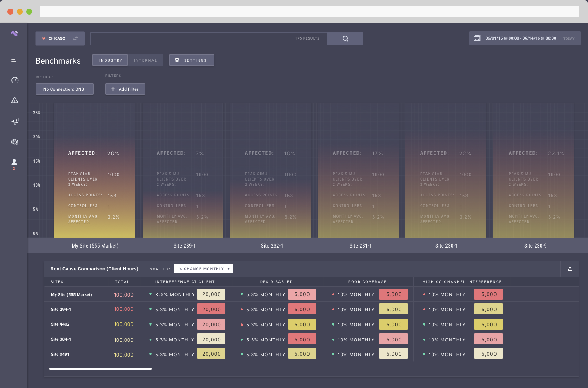Click up arrow for Site 294-1 DFS Disabled
The height and width of the screenshot is (388, 588).
[x=242, y=310]
